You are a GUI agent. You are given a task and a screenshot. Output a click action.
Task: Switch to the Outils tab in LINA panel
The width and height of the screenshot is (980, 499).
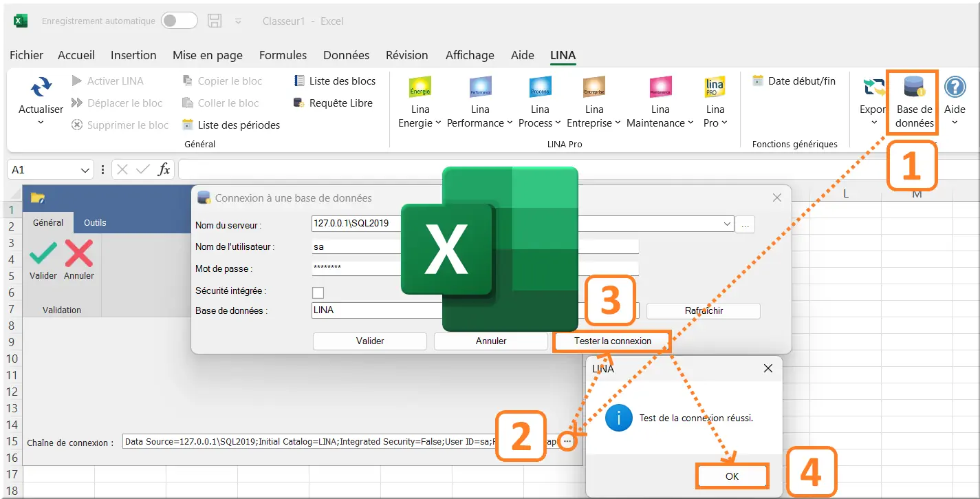coord(95,222)
